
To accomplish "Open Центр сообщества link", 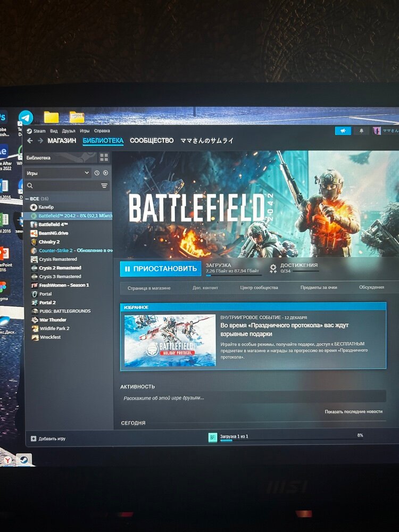I will 259,287.
